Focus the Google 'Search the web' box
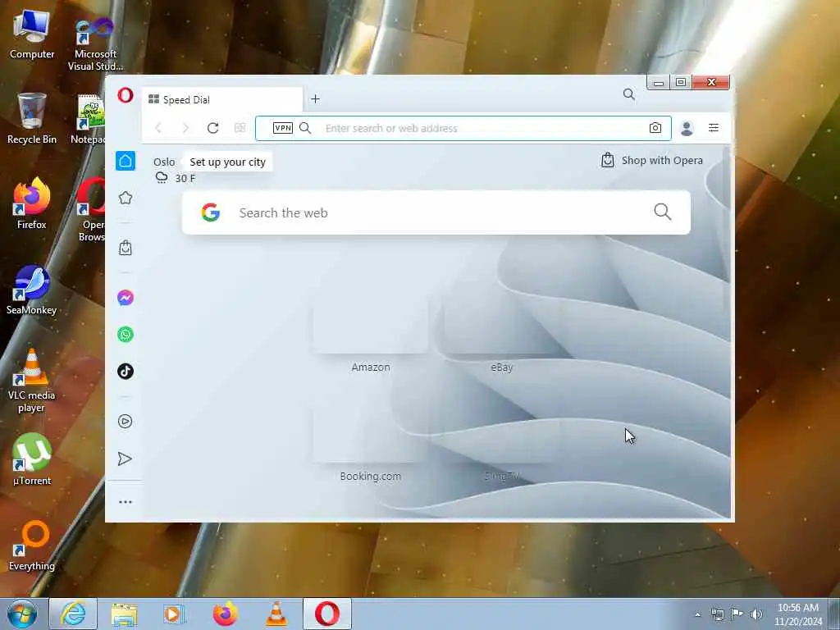 pyautogui.click(x=436, y=212)
